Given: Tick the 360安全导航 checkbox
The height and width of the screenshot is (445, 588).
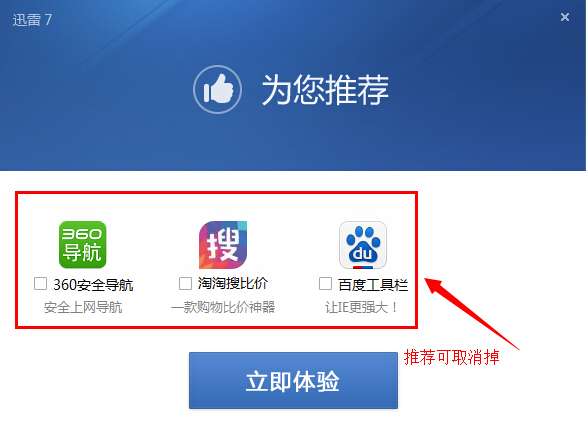Looking at the screenshot, I should click(40, 283).
